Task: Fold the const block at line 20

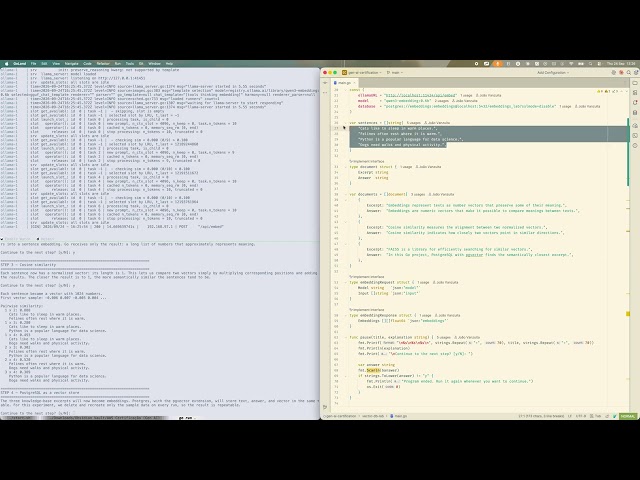Action: pos(346,90)
